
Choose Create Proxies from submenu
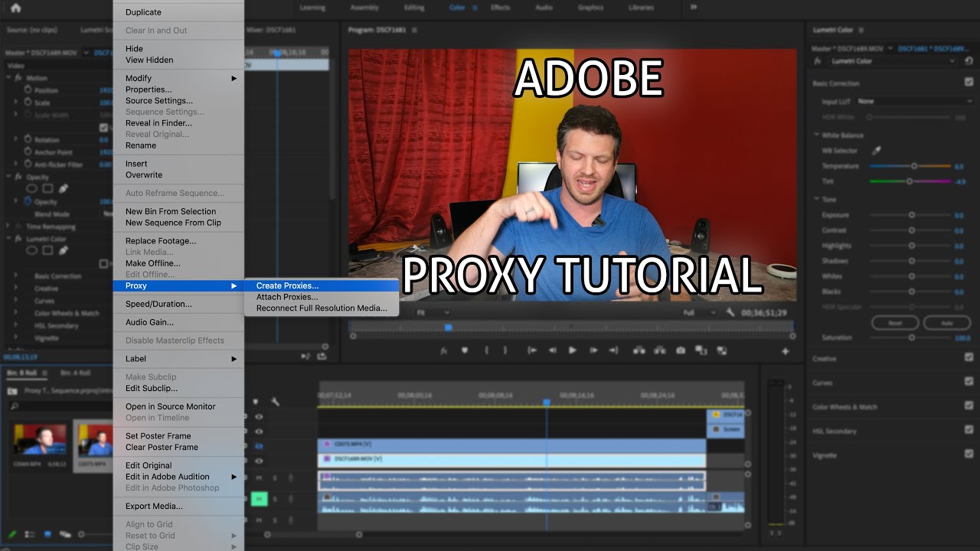pos(322,285)
